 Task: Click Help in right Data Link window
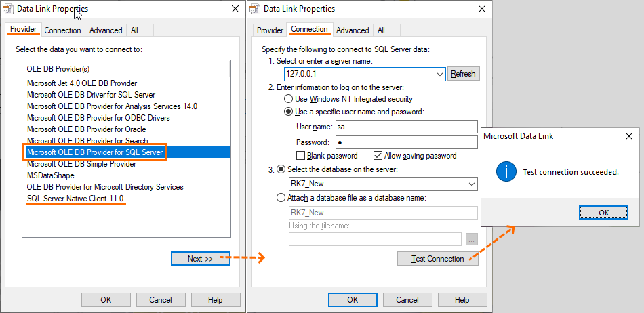click(x=462, y=300)
